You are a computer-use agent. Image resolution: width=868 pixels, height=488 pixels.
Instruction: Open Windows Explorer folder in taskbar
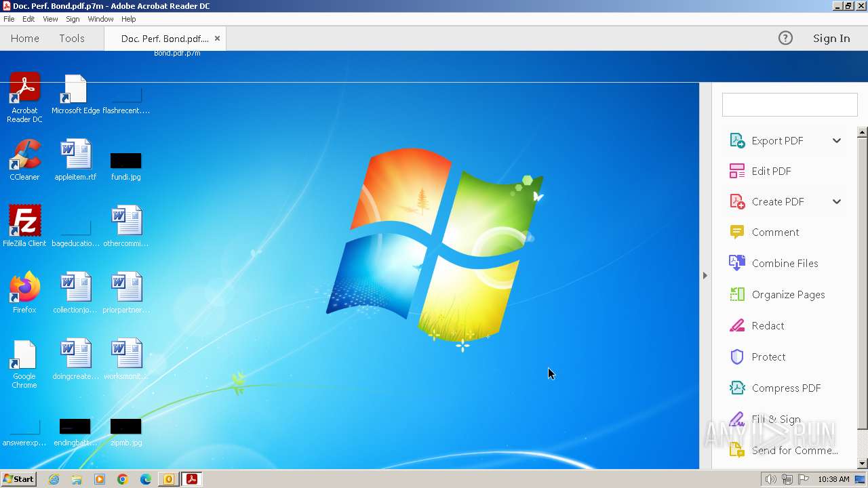coord(77,479)
